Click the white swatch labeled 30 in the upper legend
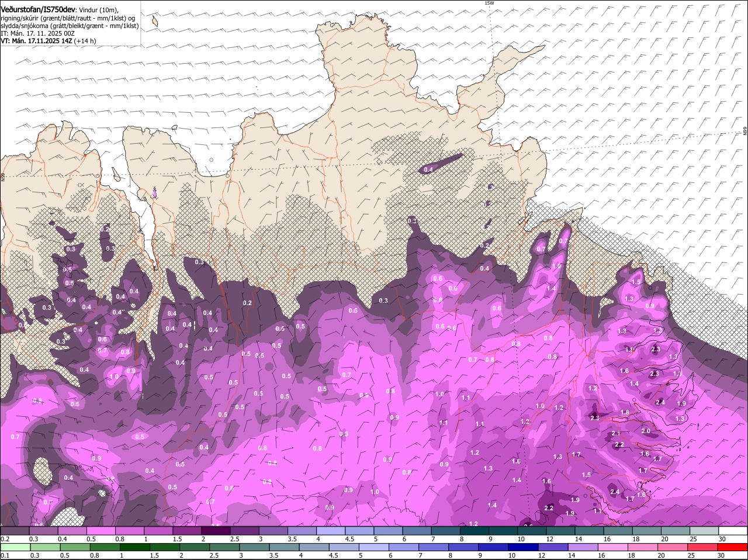This screenshot has height=560, width=748. [x=733, y=531]
